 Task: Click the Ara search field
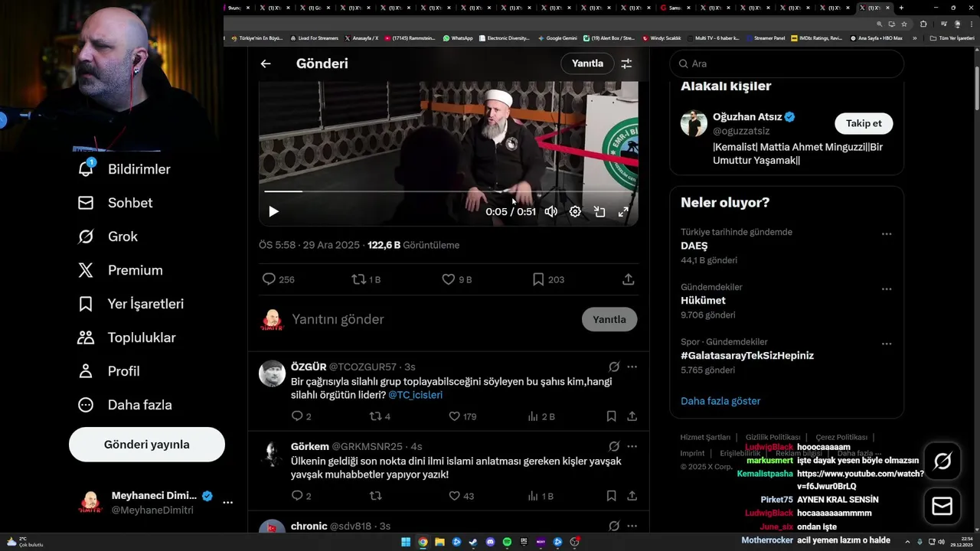(787, 64)
